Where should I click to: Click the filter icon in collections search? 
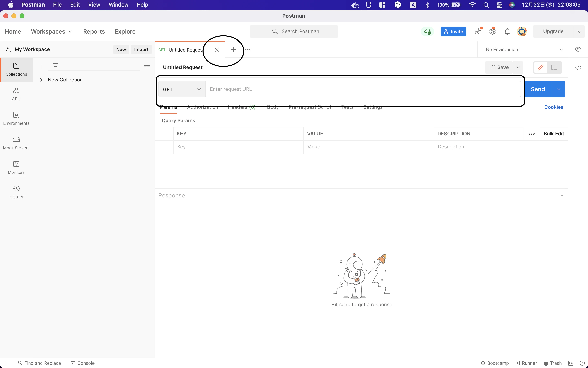(x=55, y=66)
